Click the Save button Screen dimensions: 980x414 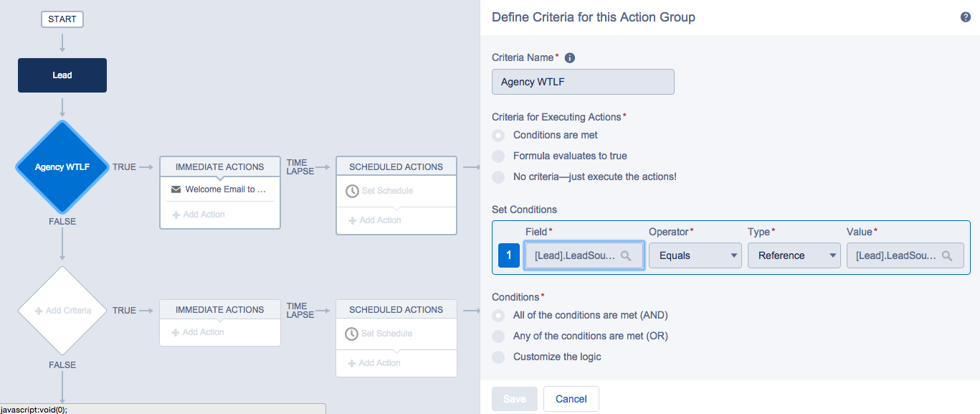point(514,399)
